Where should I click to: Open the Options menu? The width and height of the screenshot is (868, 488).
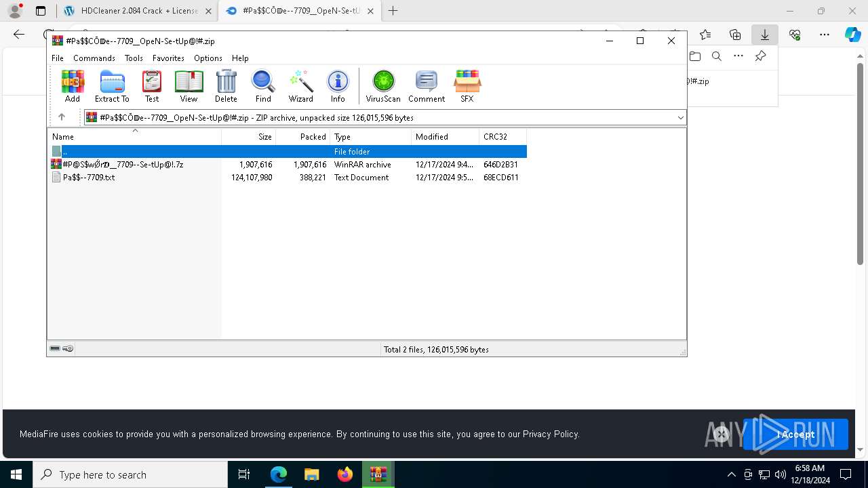click(x=208, y=58)
